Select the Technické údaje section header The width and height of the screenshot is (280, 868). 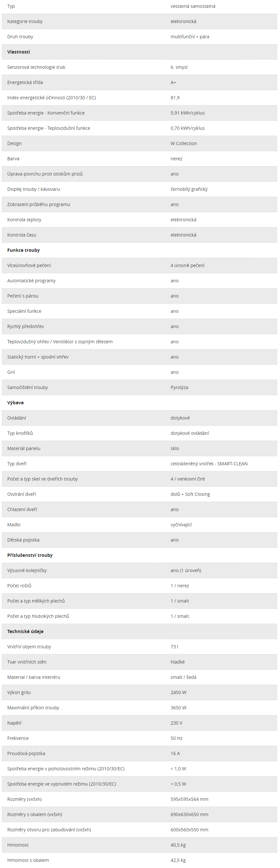pos(25,631)
